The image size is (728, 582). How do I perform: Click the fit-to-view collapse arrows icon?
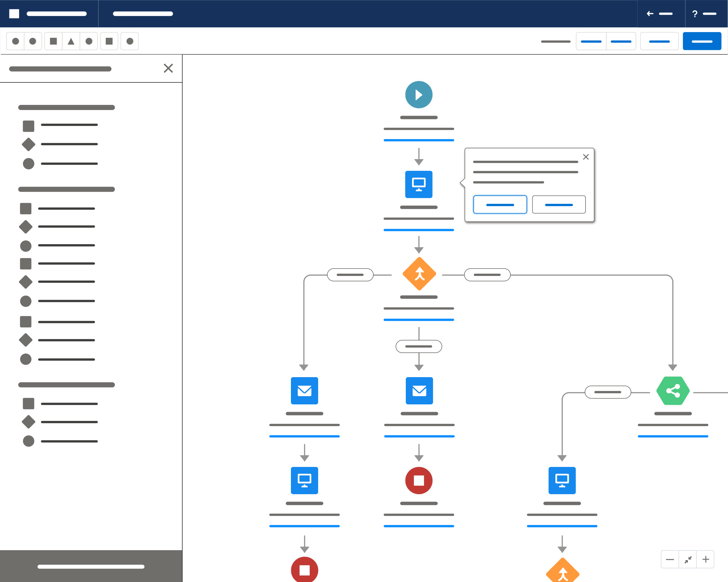(688, 559)
